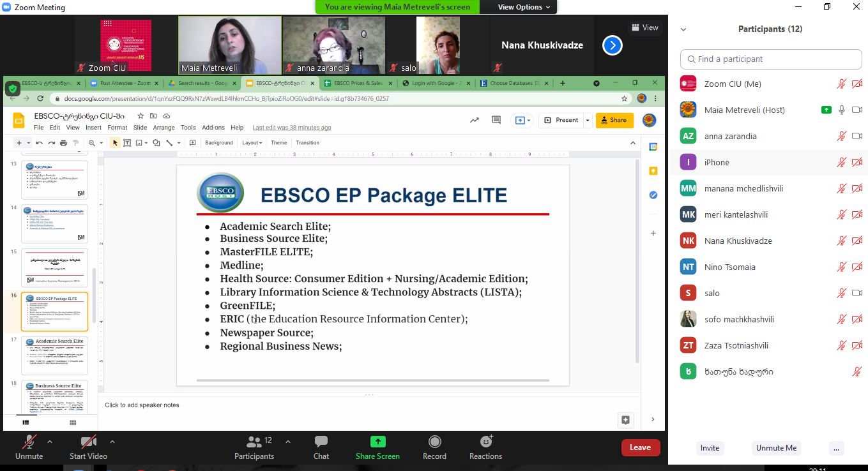Click the activity trend-line icon in Slides
Image resolution: width=868 pixels, height=471 pixels.
[475, 120]
